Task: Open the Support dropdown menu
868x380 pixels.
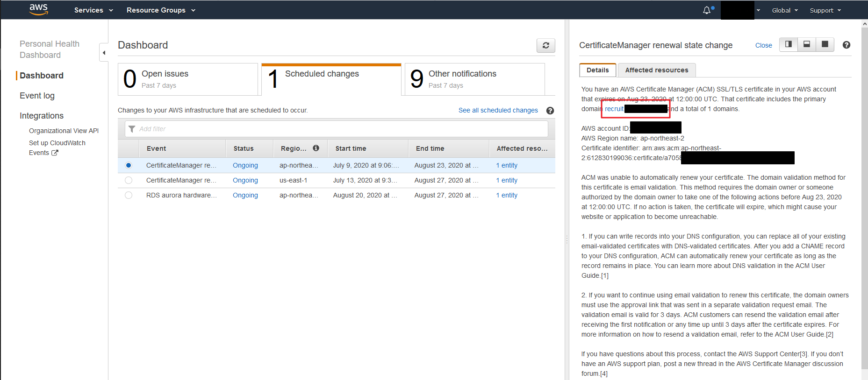Action: (825, 10)
